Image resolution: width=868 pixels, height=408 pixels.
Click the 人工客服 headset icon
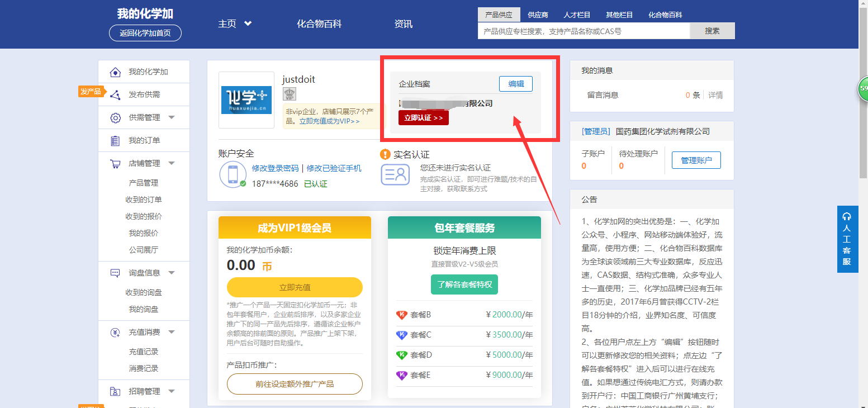point(847,216)
